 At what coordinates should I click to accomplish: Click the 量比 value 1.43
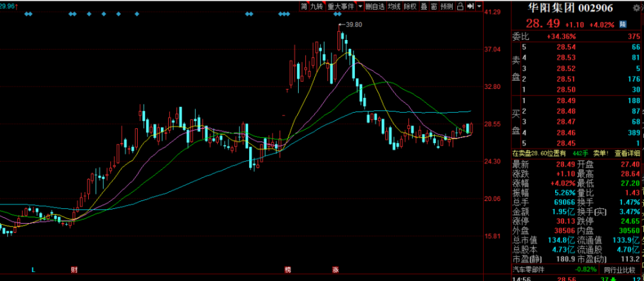pyautogui.click(x=633, y=193)
